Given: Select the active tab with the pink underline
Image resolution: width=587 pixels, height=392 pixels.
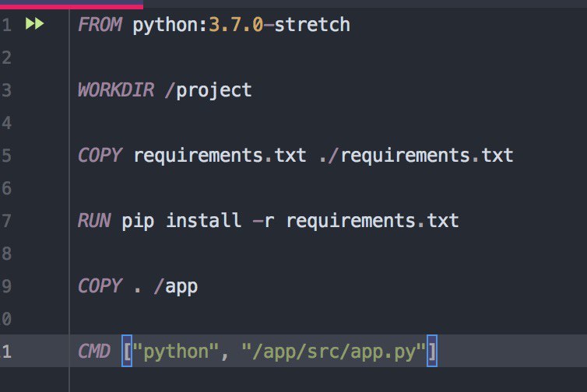Looking at the screenshot, I should click(72, 4).
